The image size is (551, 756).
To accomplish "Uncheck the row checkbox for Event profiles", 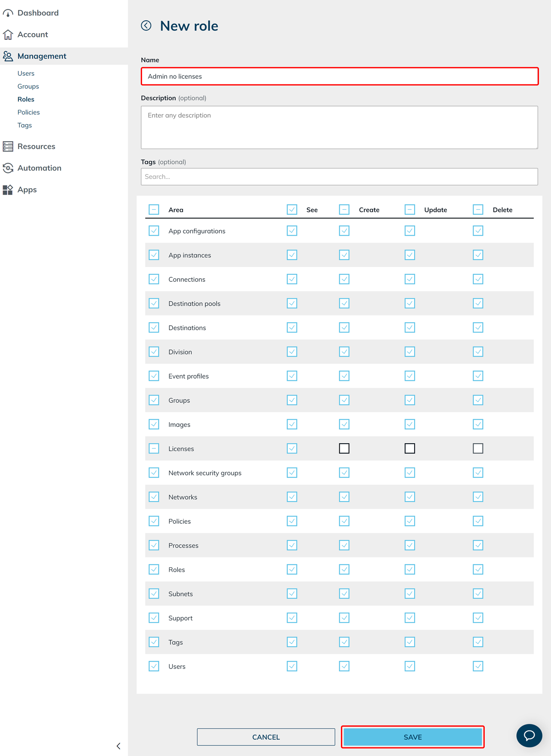I will pyautogui.click(x=154, y=376).
